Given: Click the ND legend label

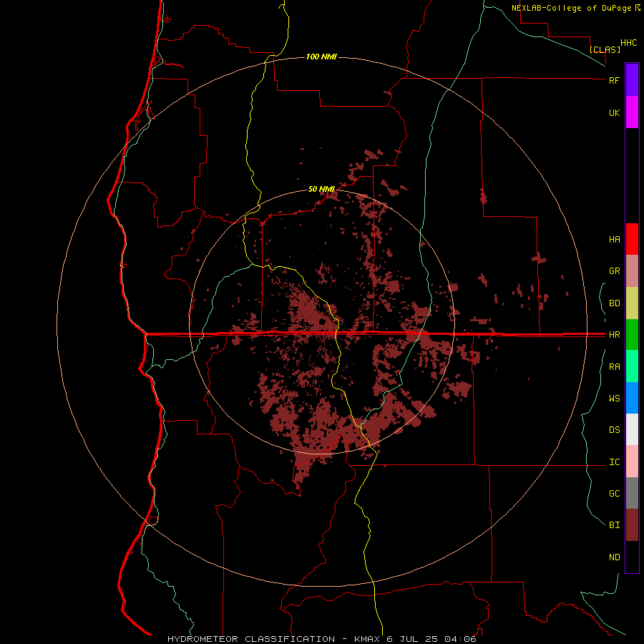Looking at the screenshot, I should [614, 557].
